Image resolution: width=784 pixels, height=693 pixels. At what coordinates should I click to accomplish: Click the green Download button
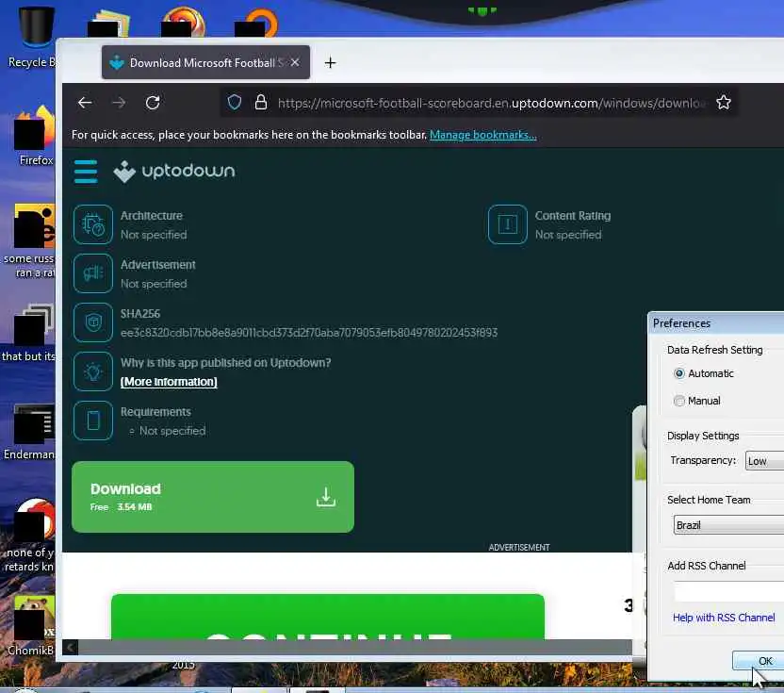[x=213, y=497]
